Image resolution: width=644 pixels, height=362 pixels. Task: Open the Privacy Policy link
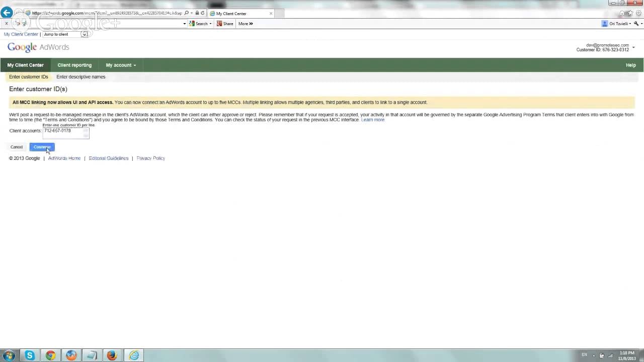point(150,158)
